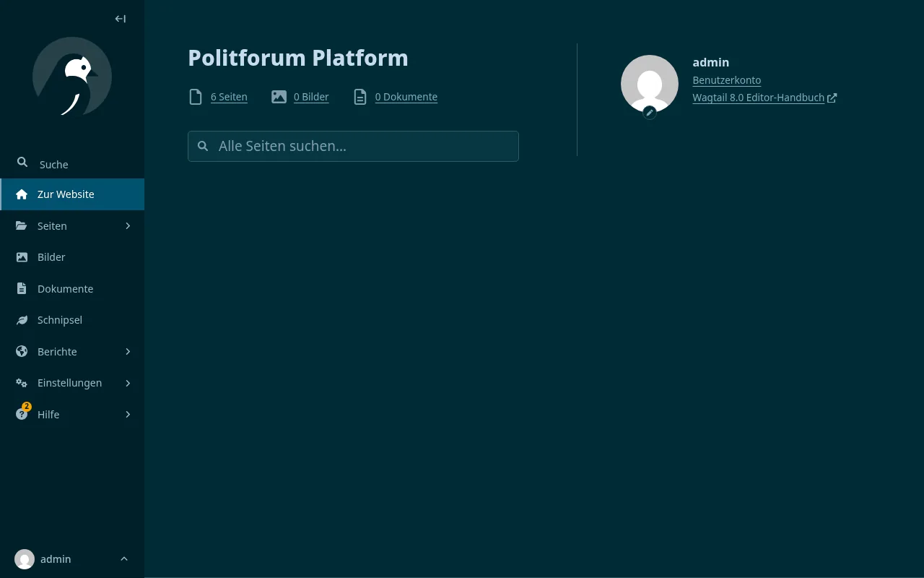
Task: Open the Wagtail 8.0 Editor-Handbuch link
Action: pos(758,98)
